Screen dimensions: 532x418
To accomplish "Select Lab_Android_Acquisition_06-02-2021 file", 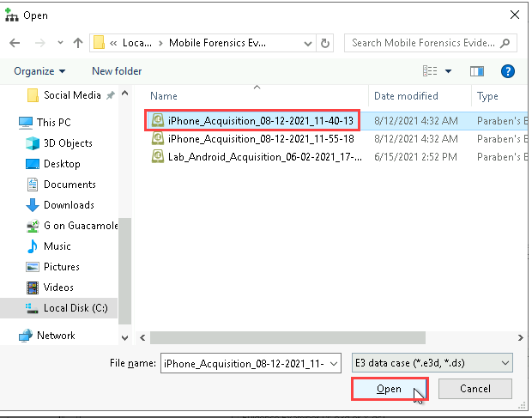I will coord(265,157).
